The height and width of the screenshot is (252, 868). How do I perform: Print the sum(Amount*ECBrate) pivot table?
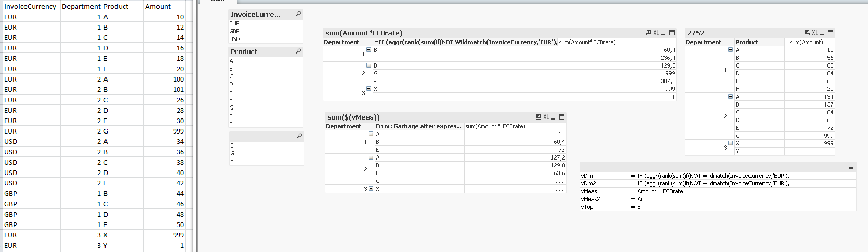click(x=649, y=33)
